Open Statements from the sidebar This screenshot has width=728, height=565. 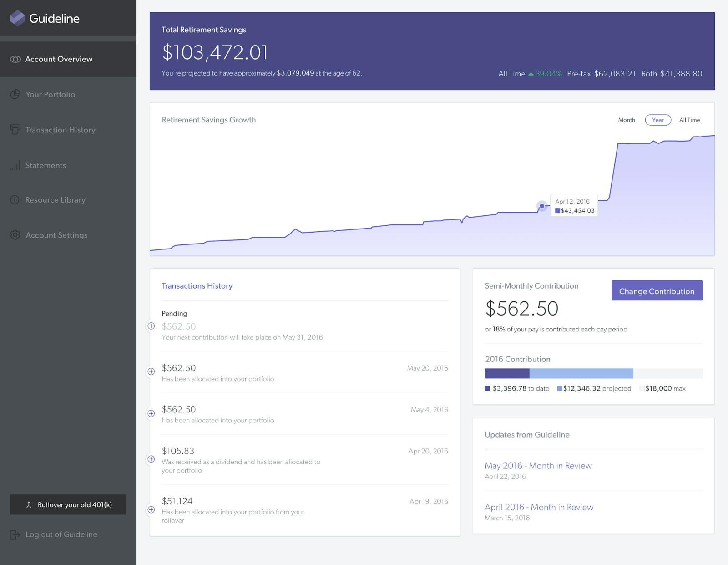(45, 165)
